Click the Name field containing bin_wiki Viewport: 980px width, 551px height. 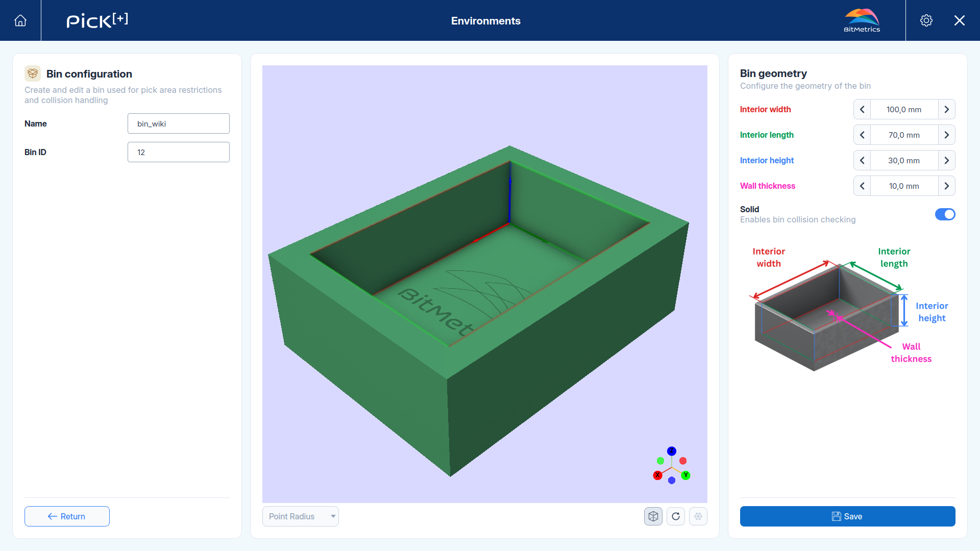tap(179, 123)
